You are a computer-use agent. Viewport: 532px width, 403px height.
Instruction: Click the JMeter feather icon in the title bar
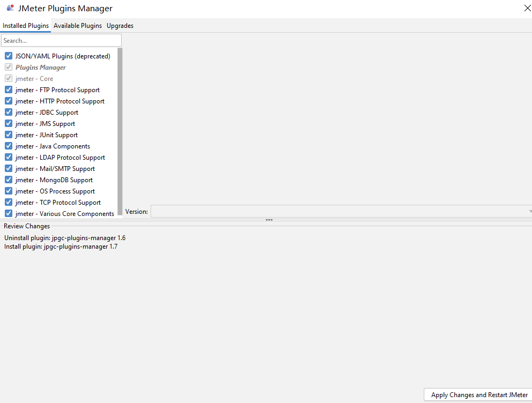[x=10, y=8]
